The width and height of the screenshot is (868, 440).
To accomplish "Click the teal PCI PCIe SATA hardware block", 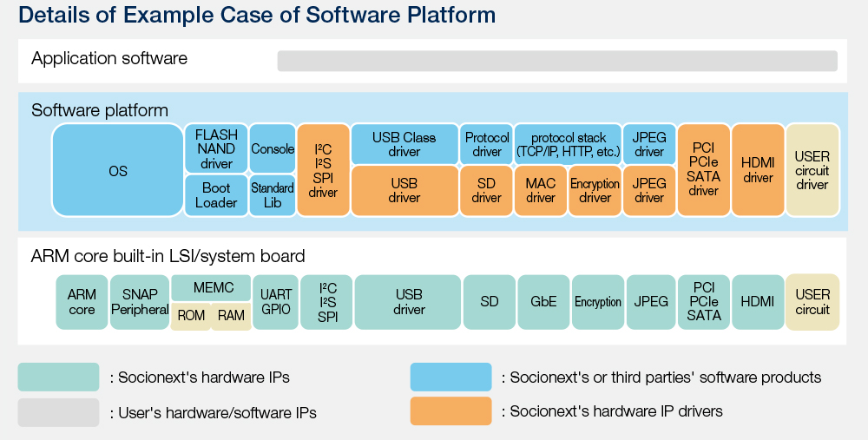I will pyautogui.click(x=704, y=302).
